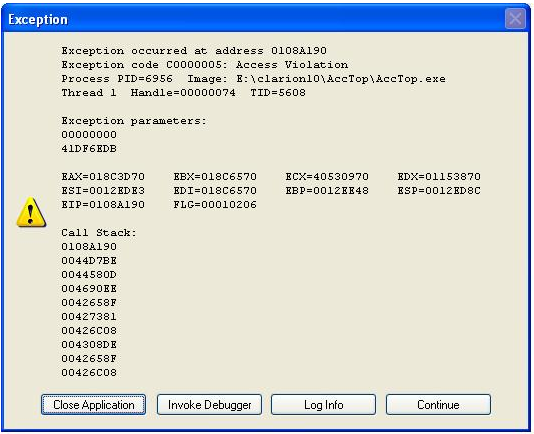
Task: Click flags value FLG=00010206
Action: [x=215, y=204]
